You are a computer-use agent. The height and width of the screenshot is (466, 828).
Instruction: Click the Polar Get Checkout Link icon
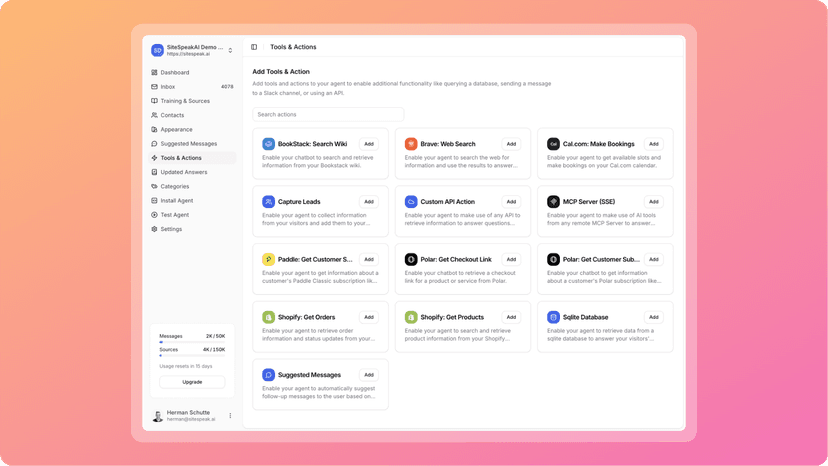click(x=411, y=259)
